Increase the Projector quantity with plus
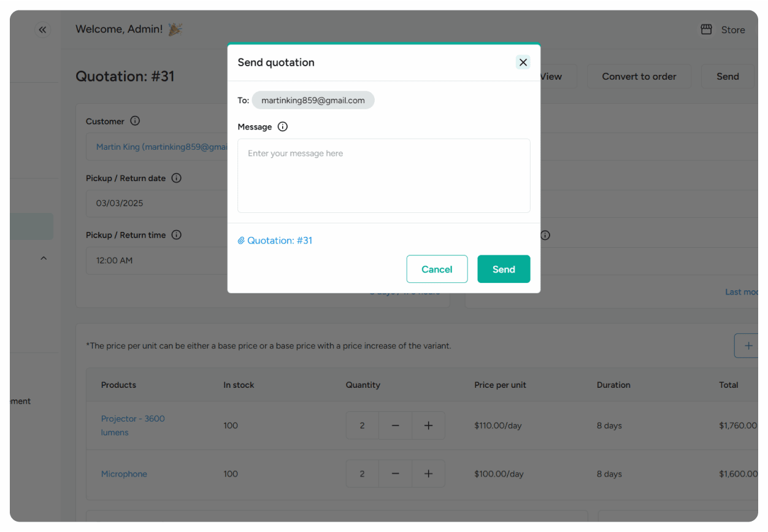 pos(428,425)
